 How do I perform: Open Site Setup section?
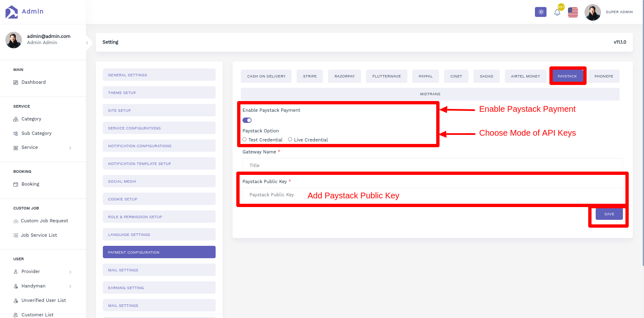tap(159, 110)
